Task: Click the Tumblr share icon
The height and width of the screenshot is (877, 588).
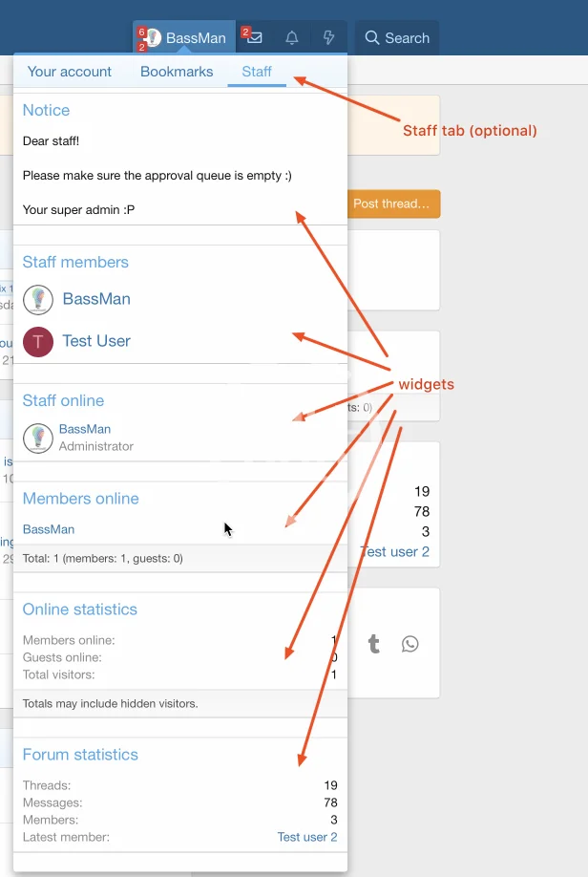Action: point(374,644)
